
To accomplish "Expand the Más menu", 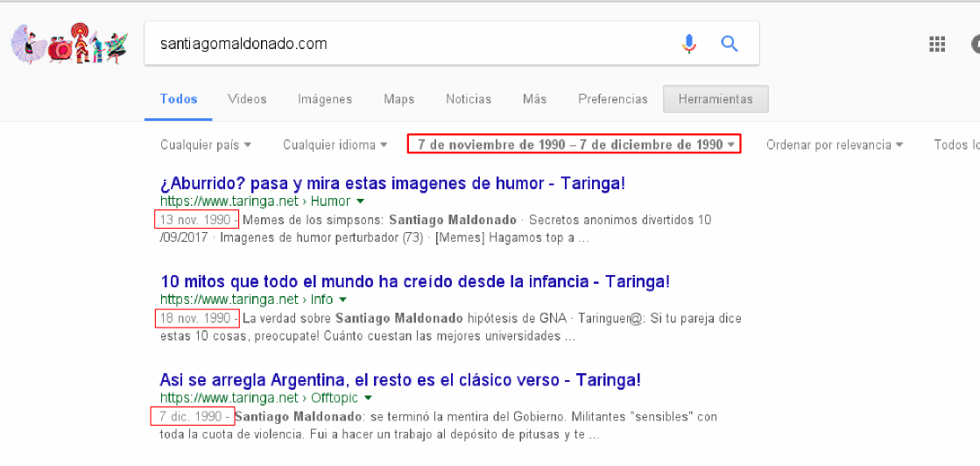I will [x=534, y=99].
